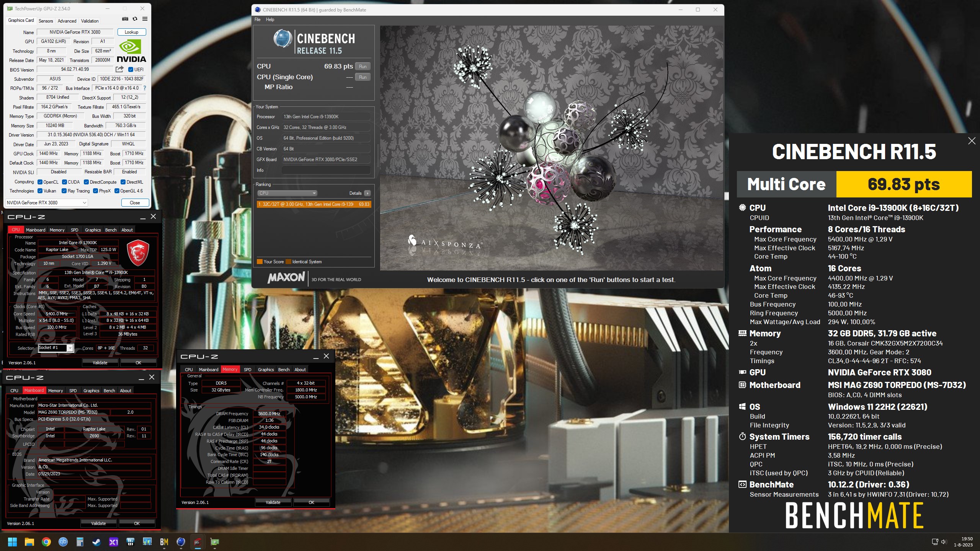Click the Bus Interface question mark icon
The image size is (980, 551).
144,88
